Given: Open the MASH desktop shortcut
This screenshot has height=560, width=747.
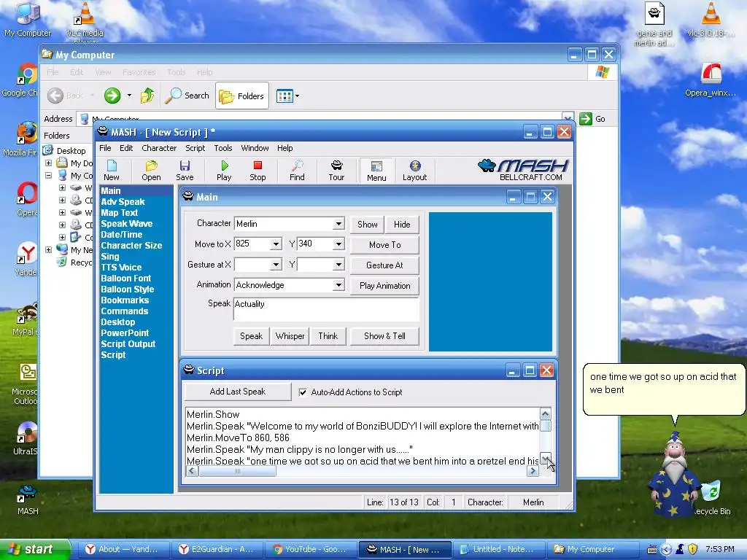Looking at the screenshot, I should 28,500.
